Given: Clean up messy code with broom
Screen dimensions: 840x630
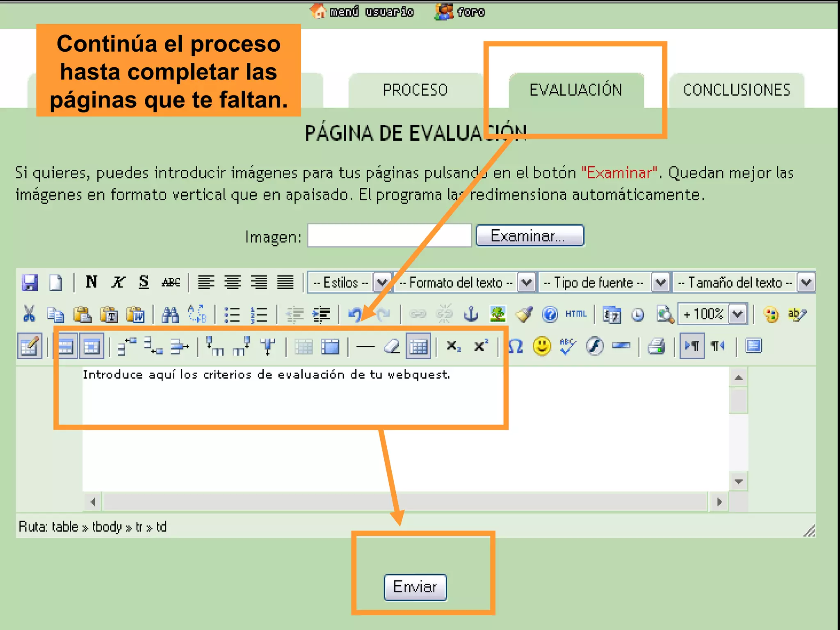Looking at the screenshot, I should 524,315.
